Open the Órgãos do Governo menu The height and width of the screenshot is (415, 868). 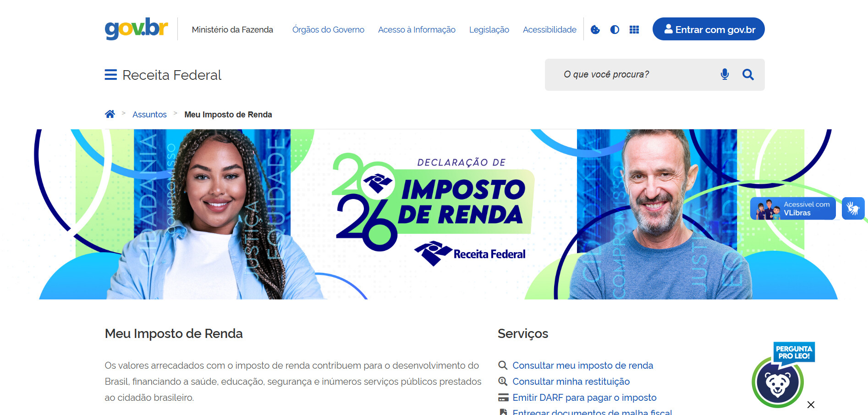click(328, 29)
